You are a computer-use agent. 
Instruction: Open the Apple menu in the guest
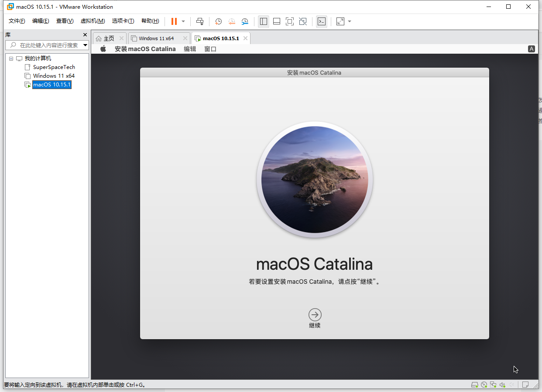tap(103, 49)
